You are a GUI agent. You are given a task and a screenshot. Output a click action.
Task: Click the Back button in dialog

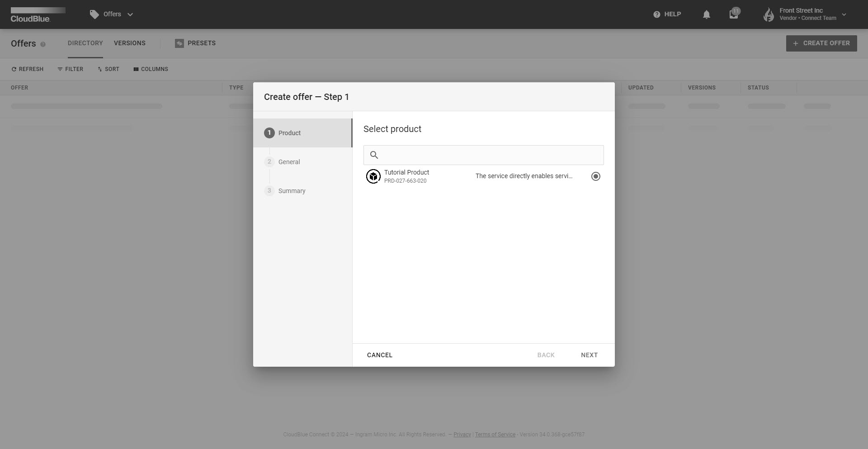coord(546,355)
